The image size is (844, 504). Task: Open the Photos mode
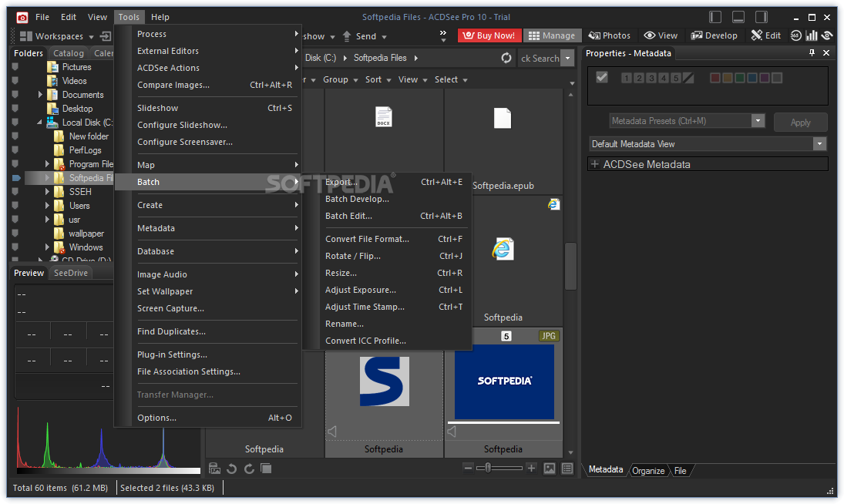coord(610,35)
